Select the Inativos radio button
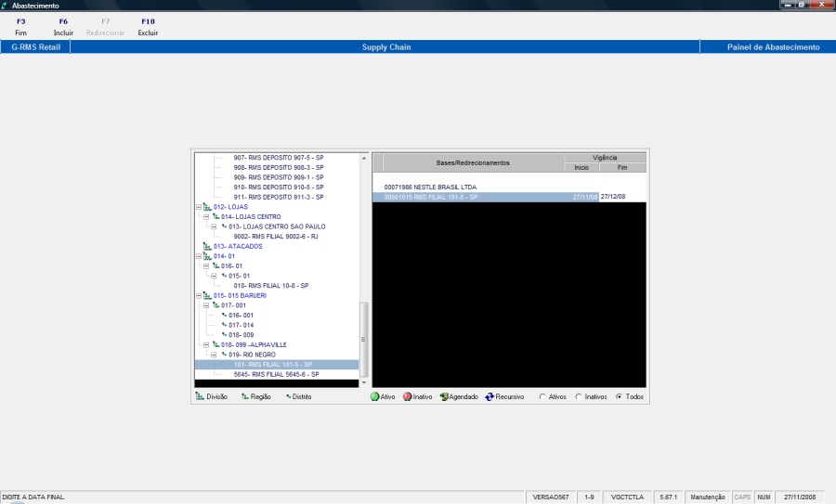The image size is (836, 504). [x=579, y=397]
